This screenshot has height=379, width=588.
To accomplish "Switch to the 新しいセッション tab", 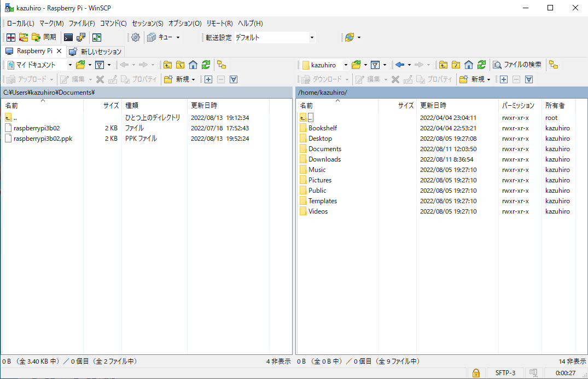I will [x=96, y=51].
